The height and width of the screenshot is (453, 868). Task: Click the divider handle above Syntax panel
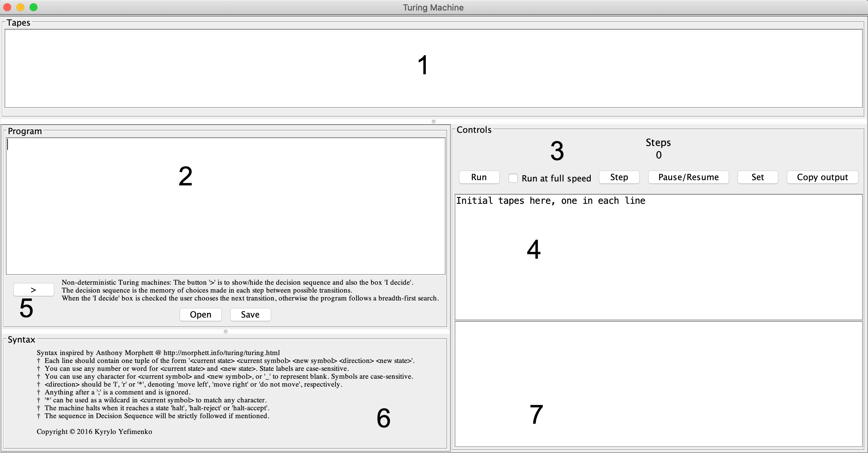coord(225,332)
